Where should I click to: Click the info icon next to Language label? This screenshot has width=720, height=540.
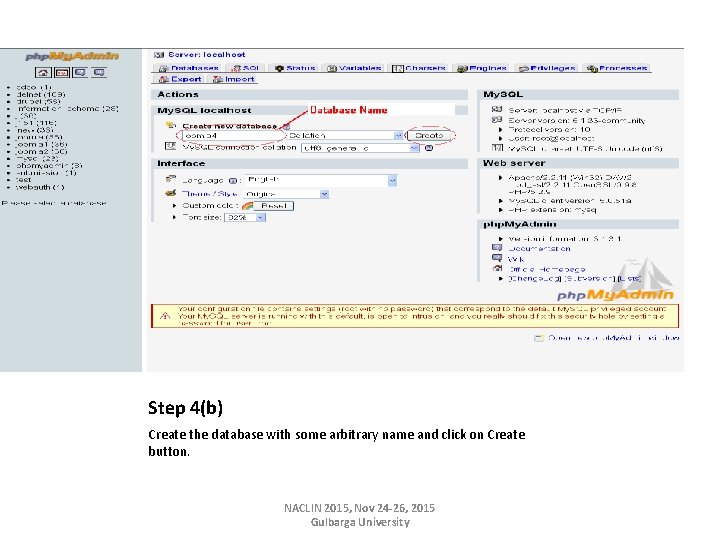click(233, 180)
